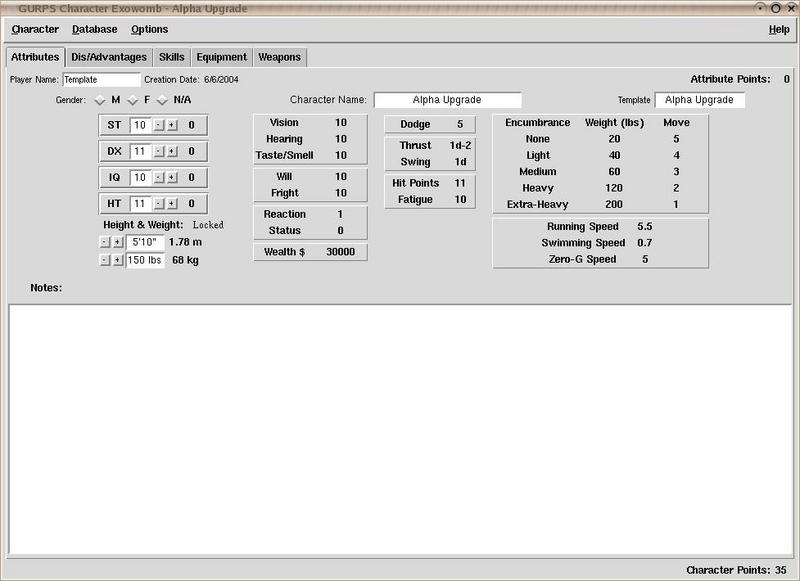
Task: Click the ST value field
Action: click(140, 125)
